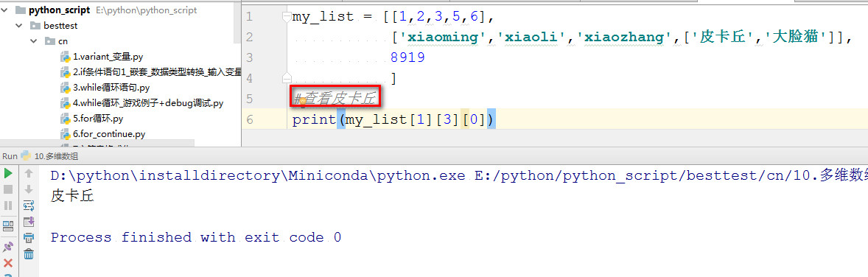
Task: Click the Pause output icon
Action: [8, 206]
